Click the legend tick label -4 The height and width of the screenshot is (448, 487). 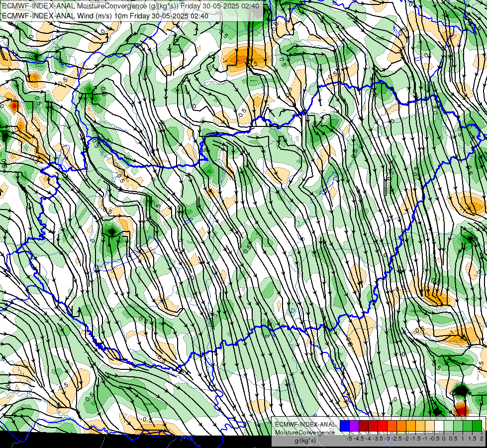click(368, 439)
